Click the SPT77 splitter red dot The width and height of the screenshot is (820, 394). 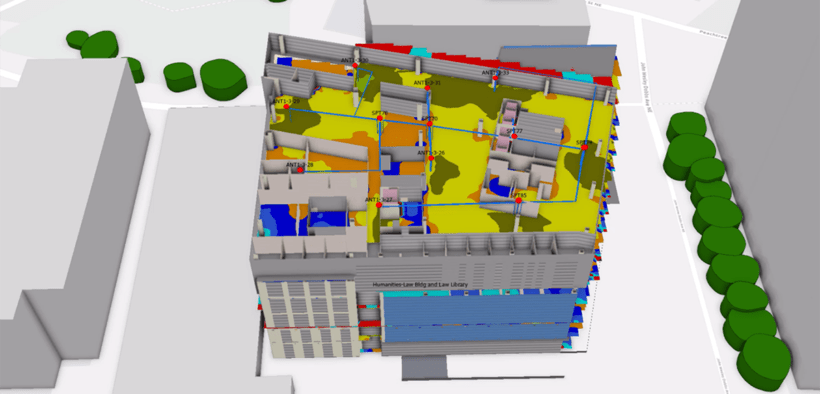coord(514,137)
